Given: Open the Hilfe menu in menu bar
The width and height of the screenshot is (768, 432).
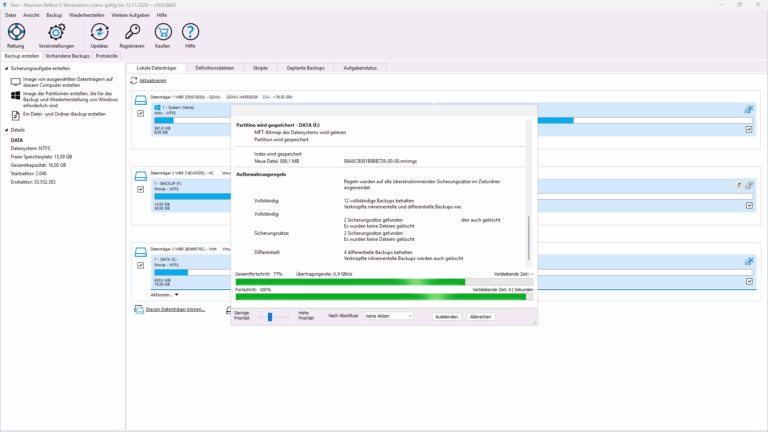Looking at the screenshot, I should coord(162,15).
